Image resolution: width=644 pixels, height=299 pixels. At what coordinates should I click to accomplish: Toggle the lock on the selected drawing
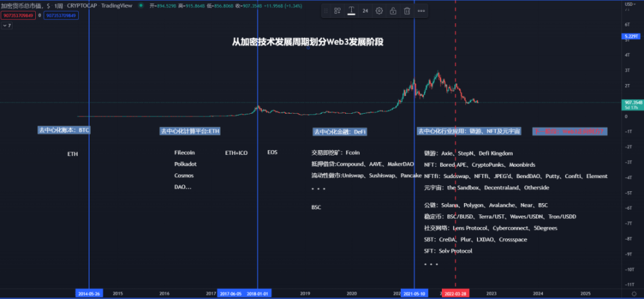pyautogui.click(x=393, y=11)
